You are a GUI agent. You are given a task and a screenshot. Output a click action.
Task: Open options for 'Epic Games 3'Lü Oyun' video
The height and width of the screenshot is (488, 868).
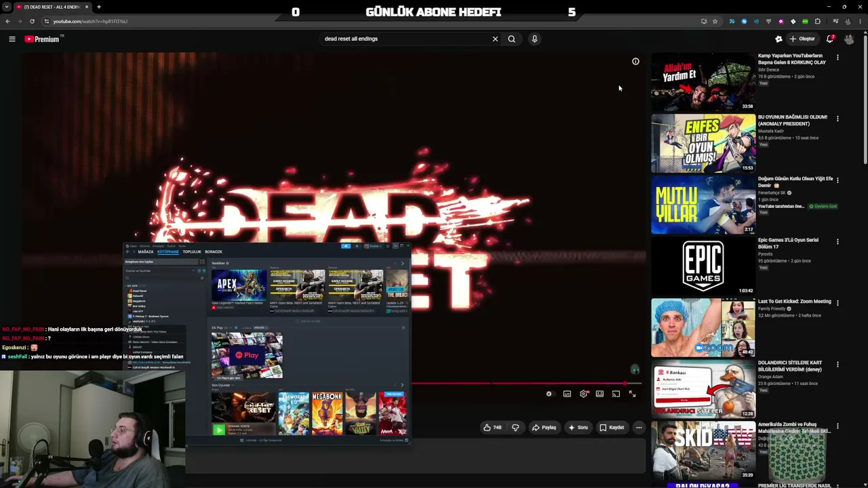click(837, 242)
